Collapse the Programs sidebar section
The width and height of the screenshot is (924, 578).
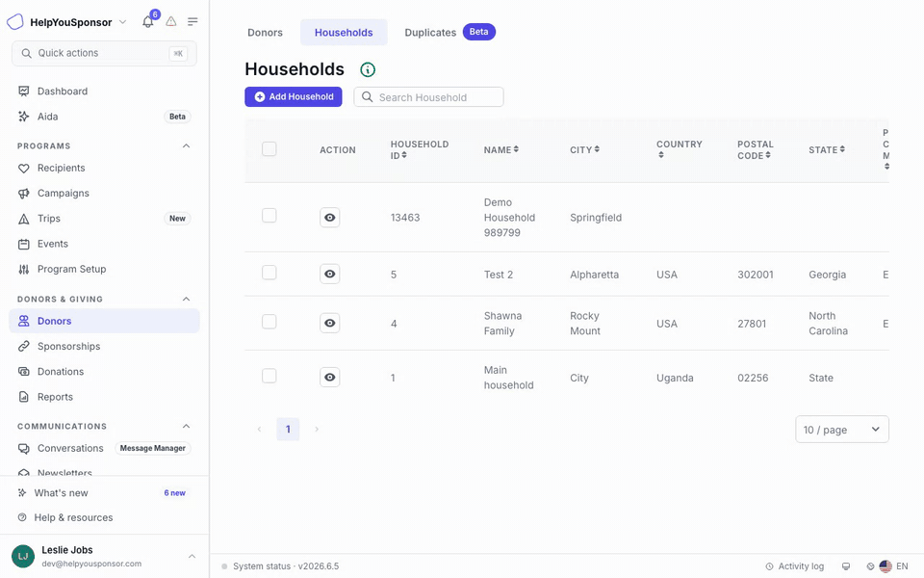186,145
